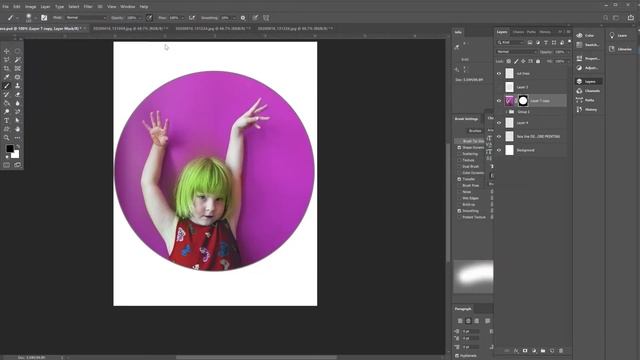Open the Libraries panel button
Screen dimensions: 640x360
tap(620, 49)
